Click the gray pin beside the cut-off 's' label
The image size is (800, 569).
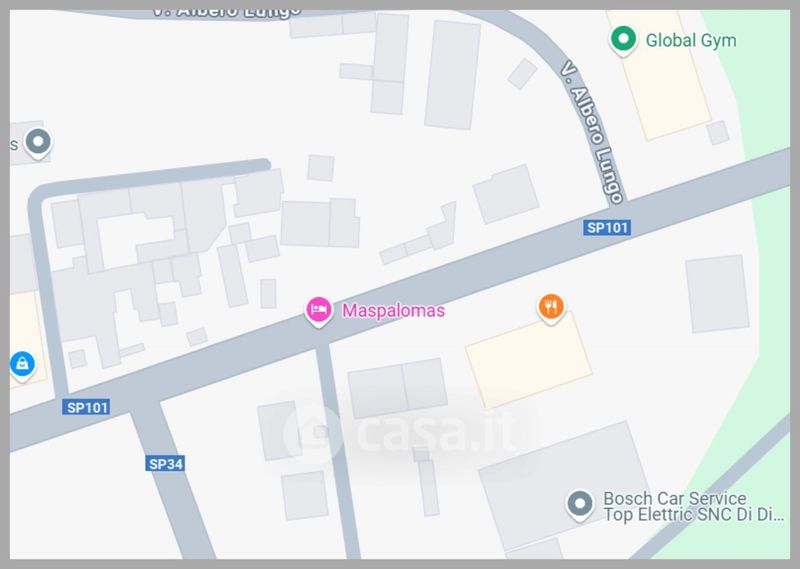tap(38, 142)
